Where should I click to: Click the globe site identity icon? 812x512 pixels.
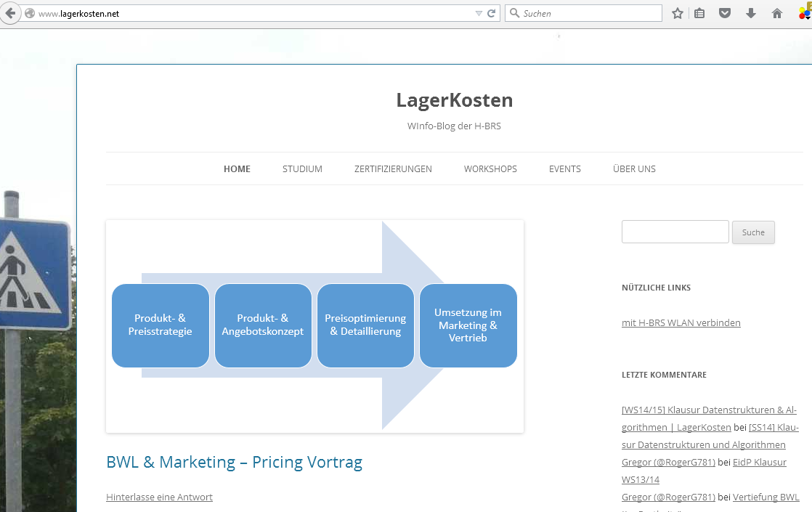(x=30, y=13)
